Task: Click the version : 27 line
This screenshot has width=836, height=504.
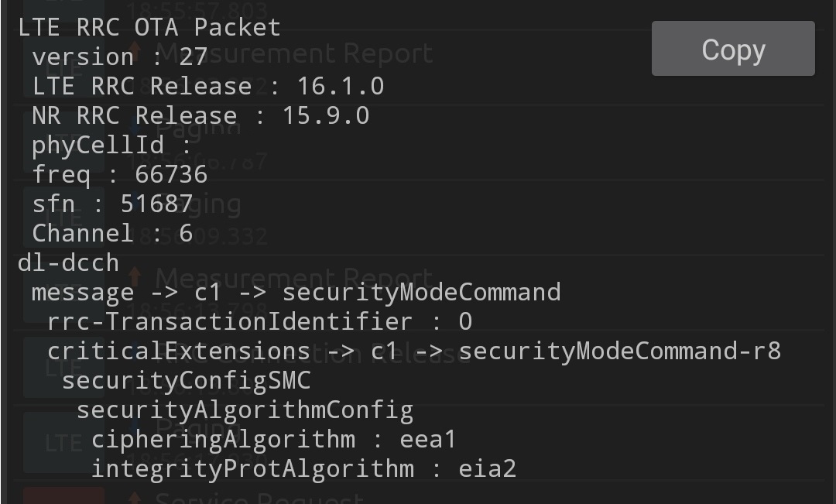Action: [120, 57]
